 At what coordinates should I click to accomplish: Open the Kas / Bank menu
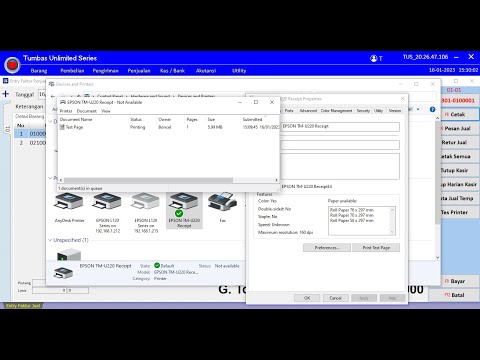coord(172,71)
